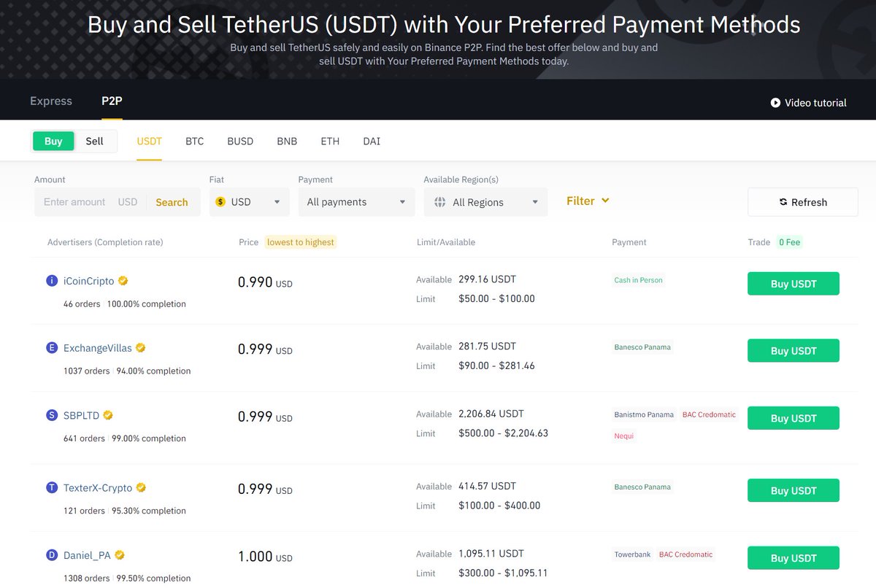Screen dimensions: 876x588
Task: Buy USDT from Daniel_PA
Action: tap(794, 558)
